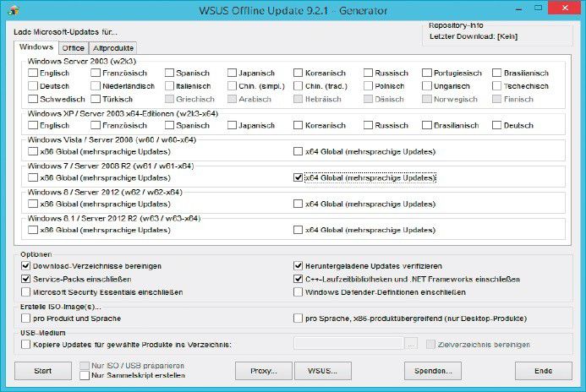Enable x86 Global for Windows Vista / Server 2008
The width and height of the screenshot is (586, 392).
coord(33,151)
